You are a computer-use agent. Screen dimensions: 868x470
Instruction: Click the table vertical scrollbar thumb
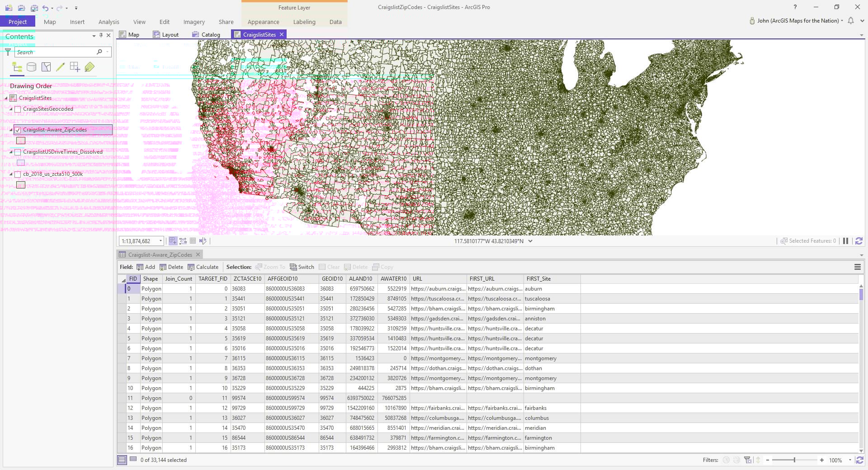coord(861,294)
